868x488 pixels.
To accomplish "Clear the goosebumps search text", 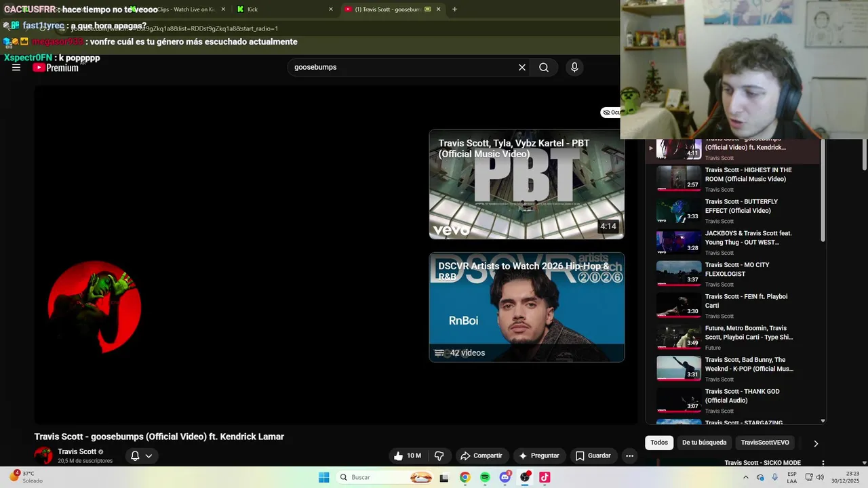I will click(521, 67).
